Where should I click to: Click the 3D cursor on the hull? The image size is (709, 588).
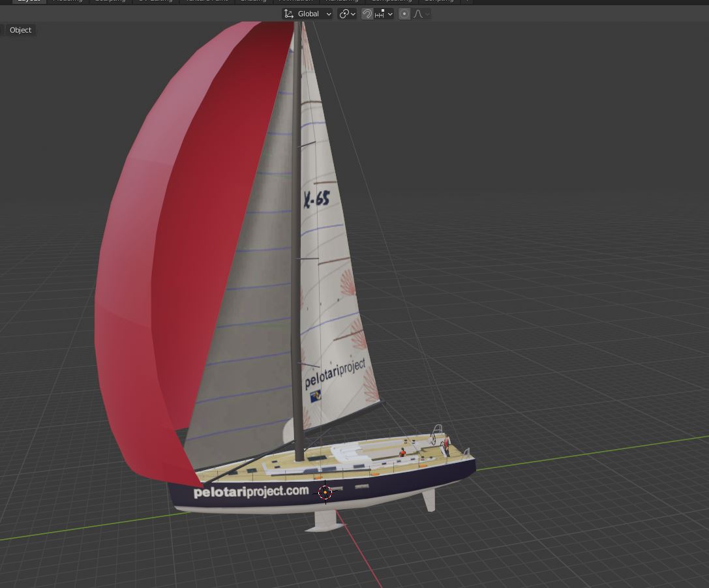point(325,492)
